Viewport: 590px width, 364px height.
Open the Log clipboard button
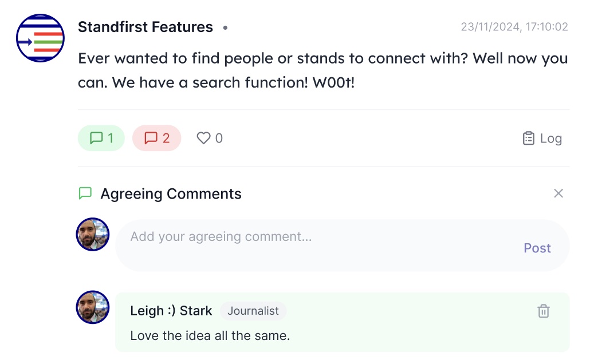click(x=542, y=139)
